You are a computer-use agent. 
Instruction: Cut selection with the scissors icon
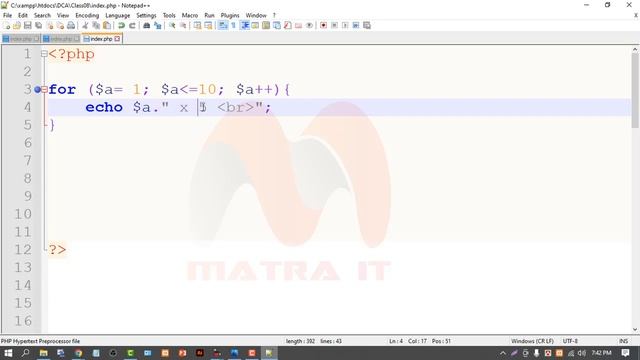point(85,25)
